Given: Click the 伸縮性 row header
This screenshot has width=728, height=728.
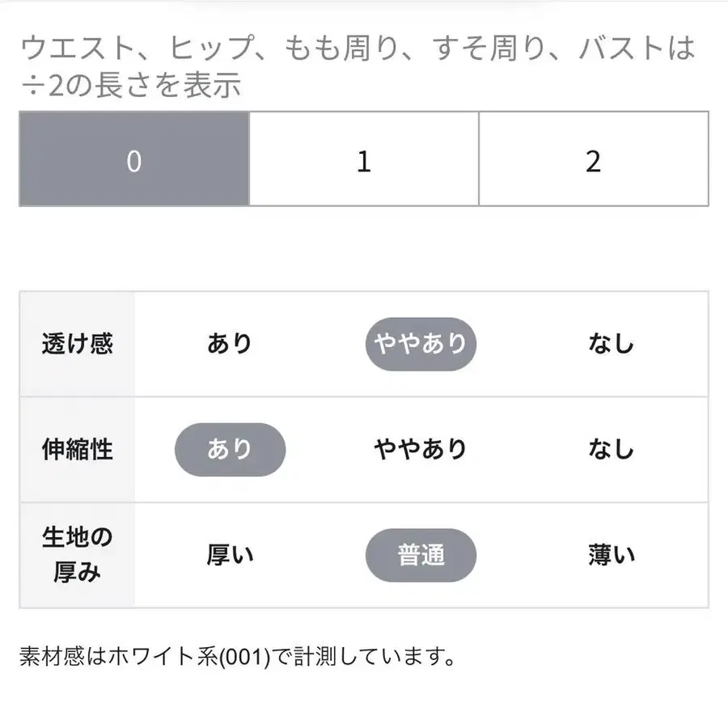Looking at the screenshot, I should (76, 448).
